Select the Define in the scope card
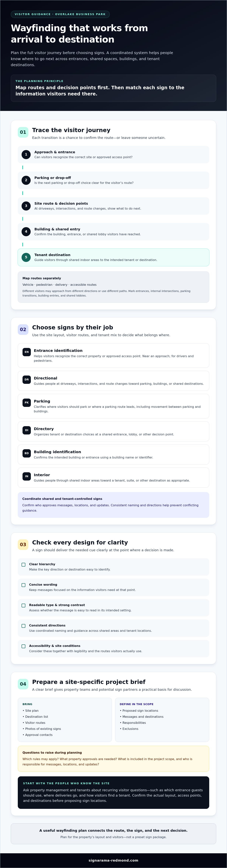Image resolution: width=227 pixels, height=868 pixels. [162, 719]
